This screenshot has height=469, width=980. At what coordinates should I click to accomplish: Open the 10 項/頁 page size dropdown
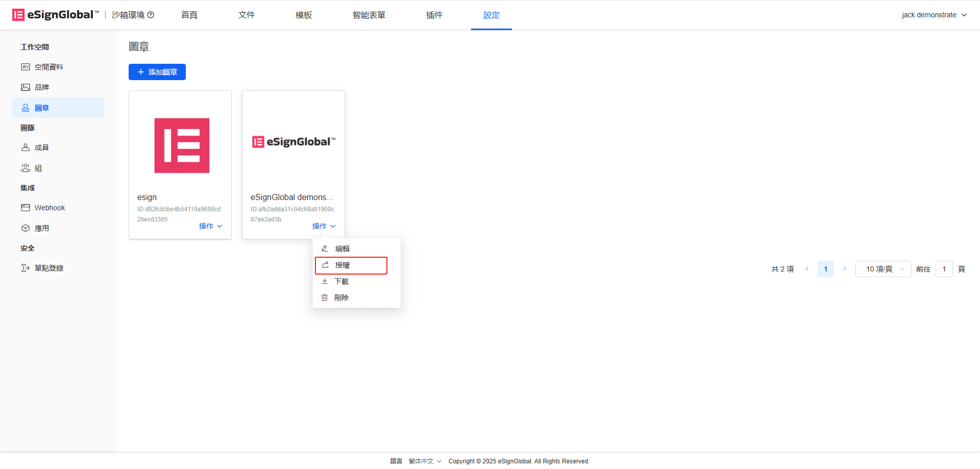884,269
